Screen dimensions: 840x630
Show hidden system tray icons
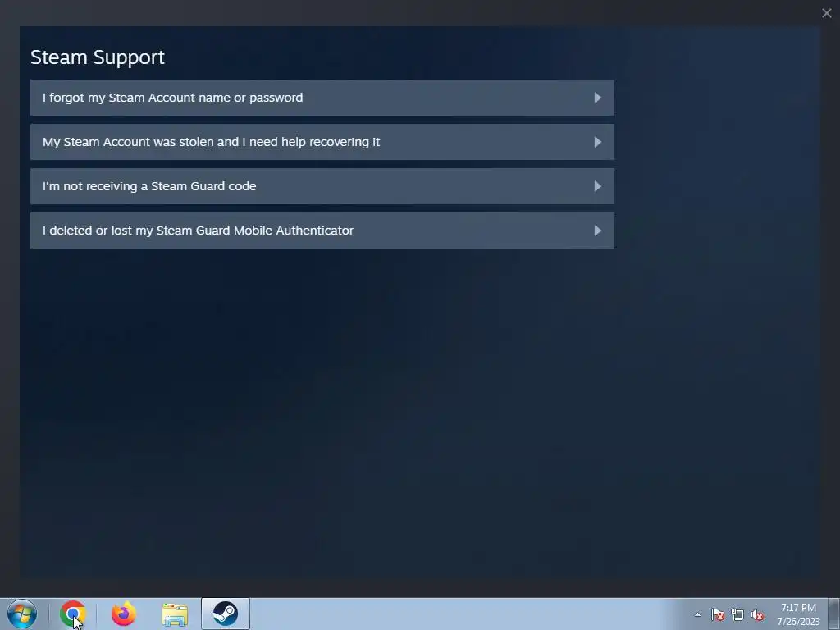pos(697,614)
